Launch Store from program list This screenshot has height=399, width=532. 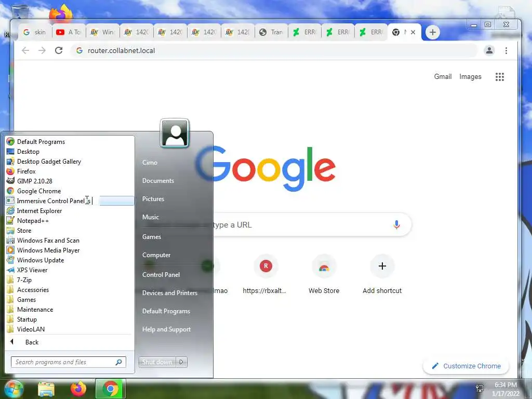coord(70,230)
